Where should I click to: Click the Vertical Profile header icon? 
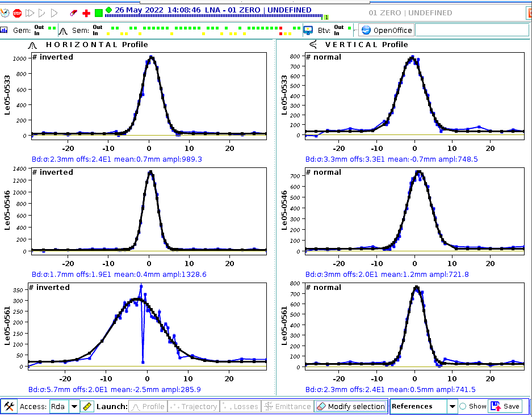point(313,44)
